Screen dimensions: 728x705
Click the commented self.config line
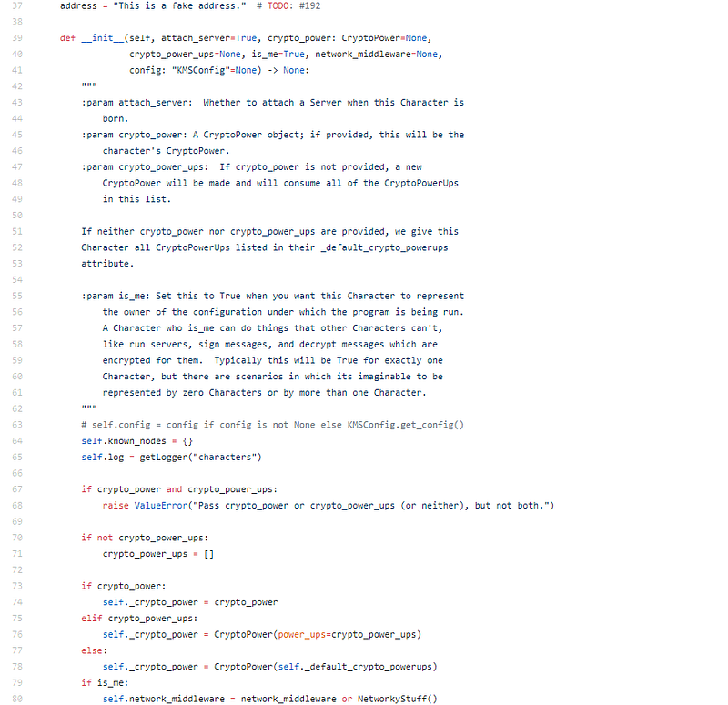pyautogui.click(x=272, y=425)
